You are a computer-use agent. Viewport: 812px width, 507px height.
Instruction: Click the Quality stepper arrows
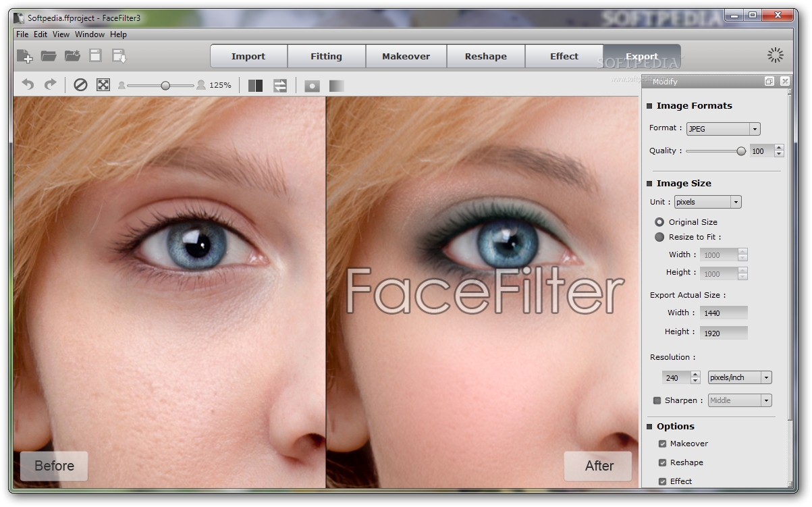[779, 151]
